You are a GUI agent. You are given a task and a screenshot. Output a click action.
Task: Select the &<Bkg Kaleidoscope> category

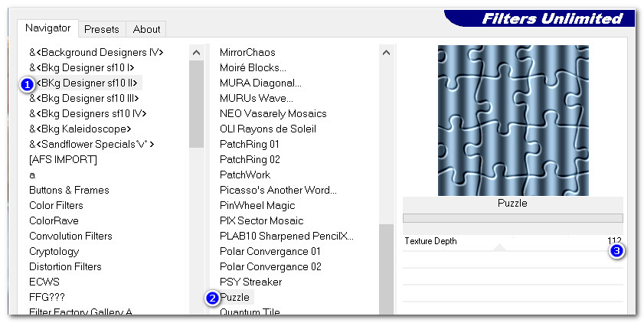[x=80, y=129]
